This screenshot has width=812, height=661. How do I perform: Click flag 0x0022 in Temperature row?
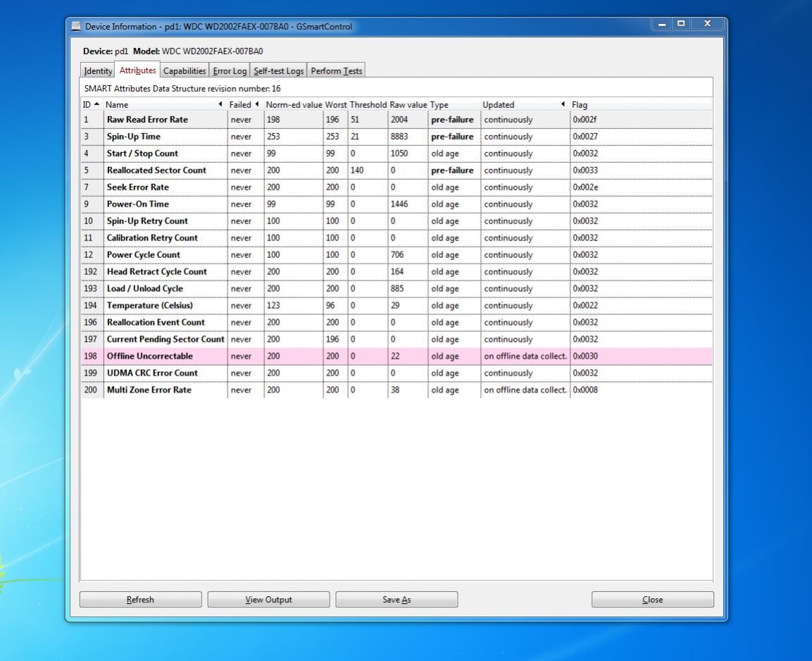point(585,306)
